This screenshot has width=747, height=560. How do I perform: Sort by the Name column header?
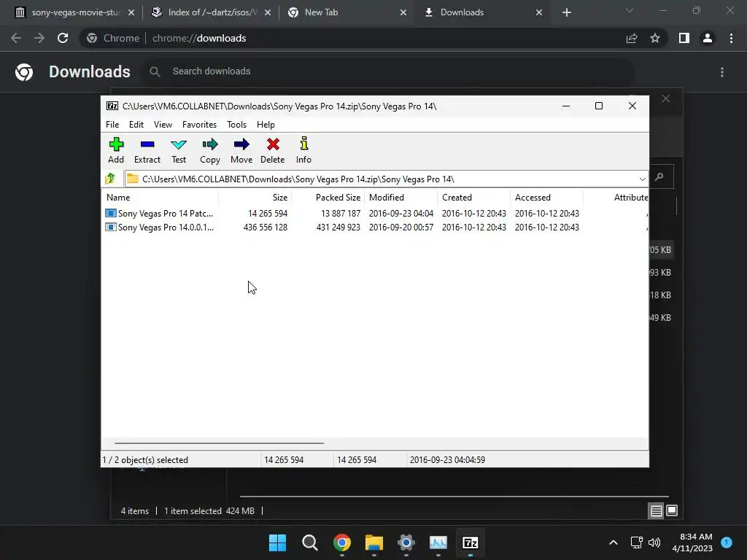tap(160, 197)
